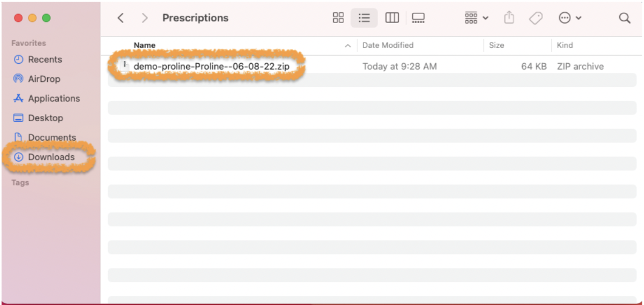644x305 pixels.
Task: Switch to list view
Action: (x=364, y=18)
